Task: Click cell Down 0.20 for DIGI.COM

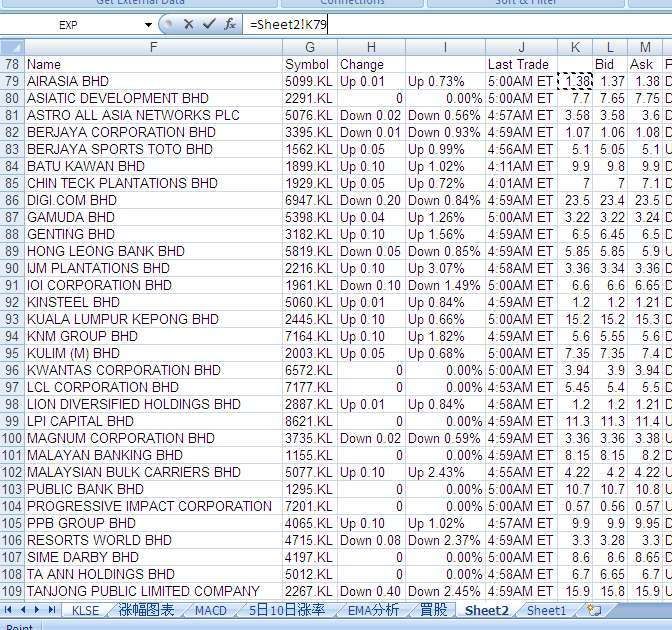Action: [372, 200]
